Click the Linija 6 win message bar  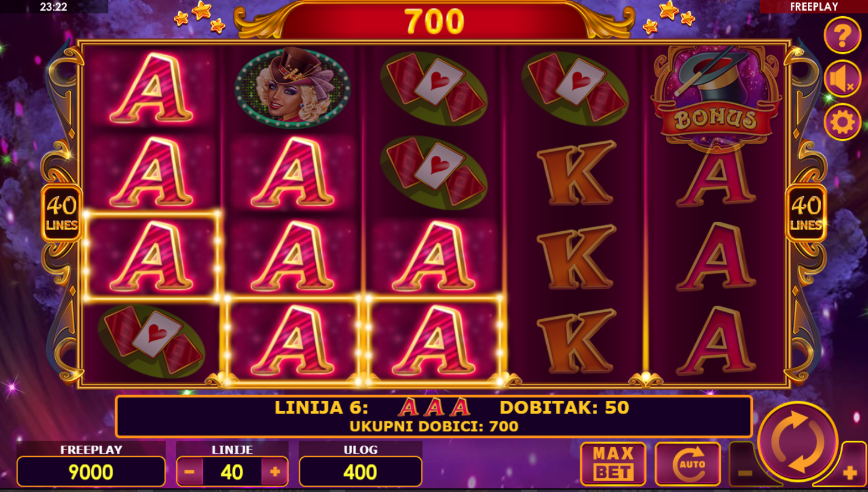433,416
